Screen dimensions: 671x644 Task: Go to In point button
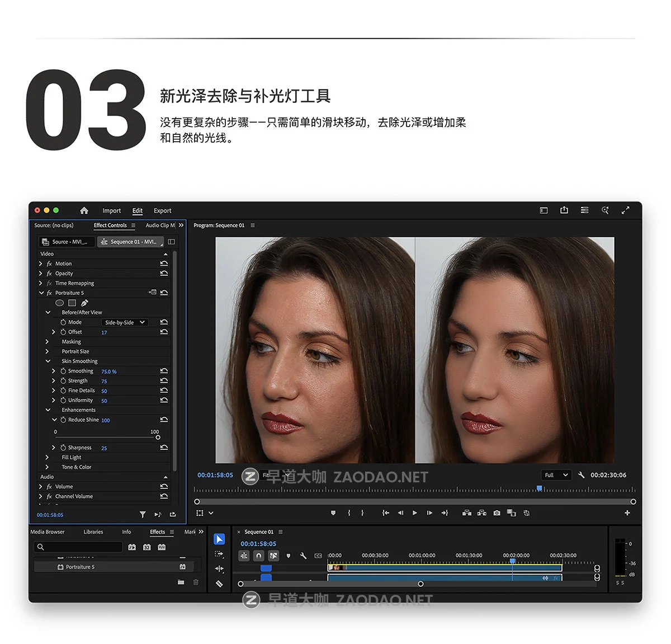(386, 513)
